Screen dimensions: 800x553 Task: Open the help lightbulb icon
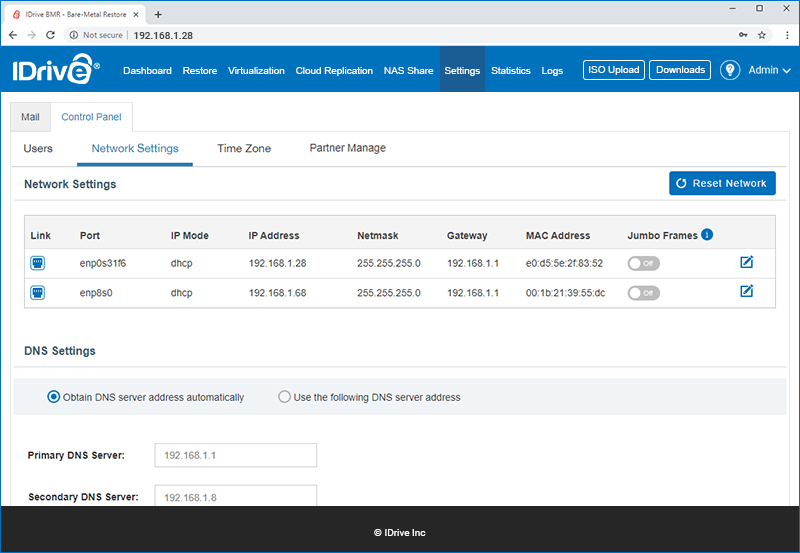[730, 70]
